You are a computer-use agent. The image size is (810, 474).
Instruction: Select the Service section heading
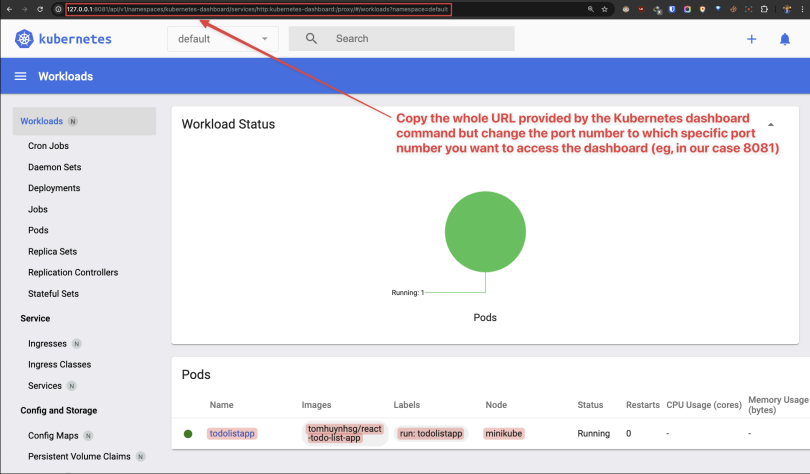(x=35, y=319)
